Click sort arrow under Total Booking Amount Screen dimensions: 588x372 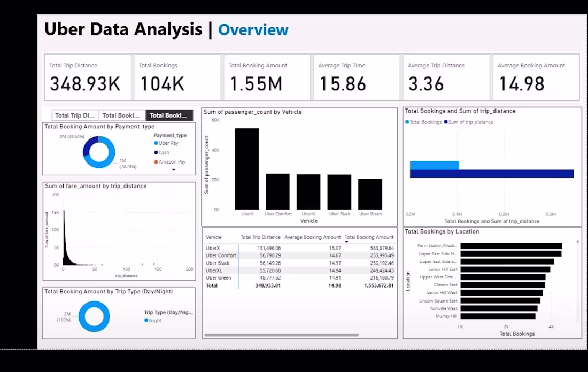tap(346, 242)
